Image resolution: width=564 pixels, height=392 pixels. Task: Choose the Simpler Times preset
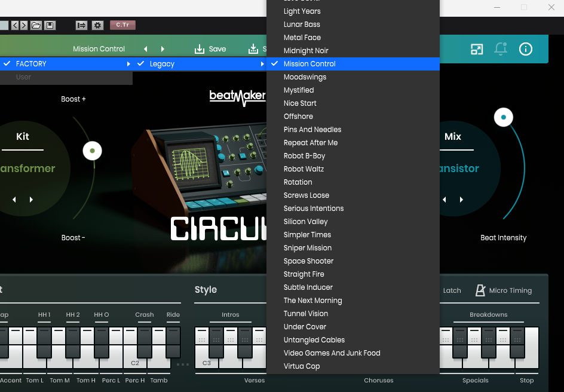tap(353, 235)
